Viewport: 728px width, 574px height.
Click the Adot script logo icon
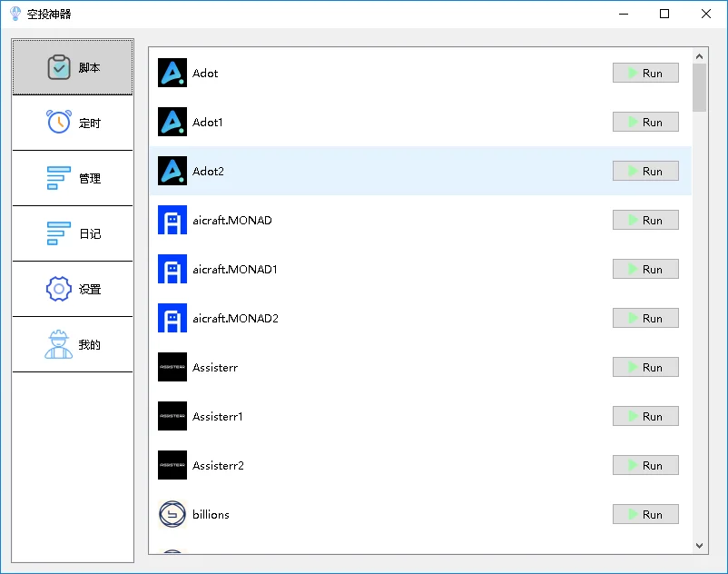click(x=172, y=73)
